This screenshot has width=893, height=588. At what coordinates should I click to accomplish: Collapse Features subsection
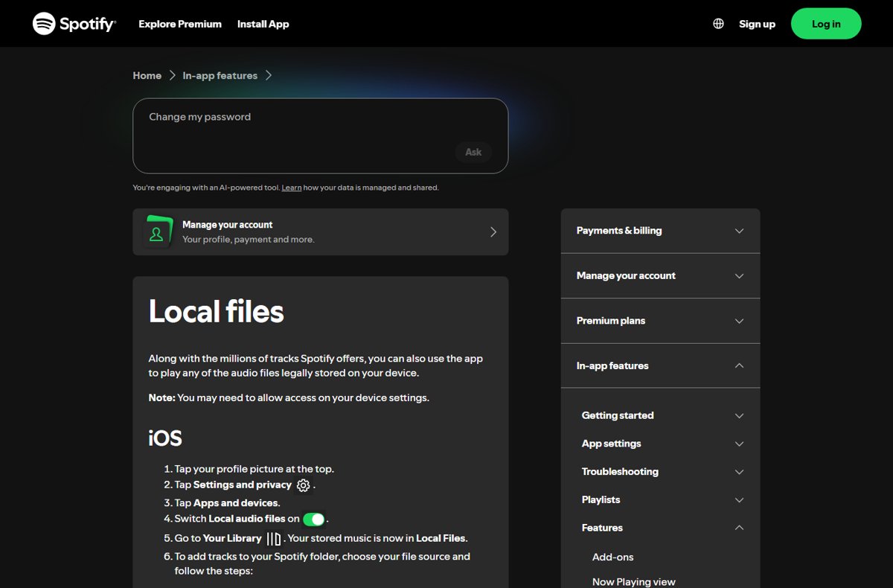pyautogui.click(x=662, y=528)
